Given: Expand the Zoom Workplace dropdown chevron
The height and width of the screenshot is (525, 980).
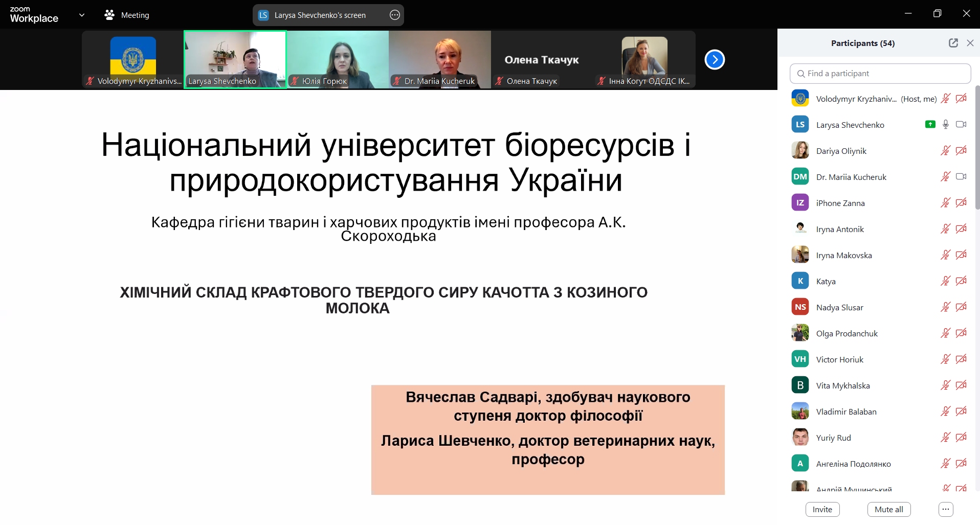Looking at the screenshot, I should (82, 15).
